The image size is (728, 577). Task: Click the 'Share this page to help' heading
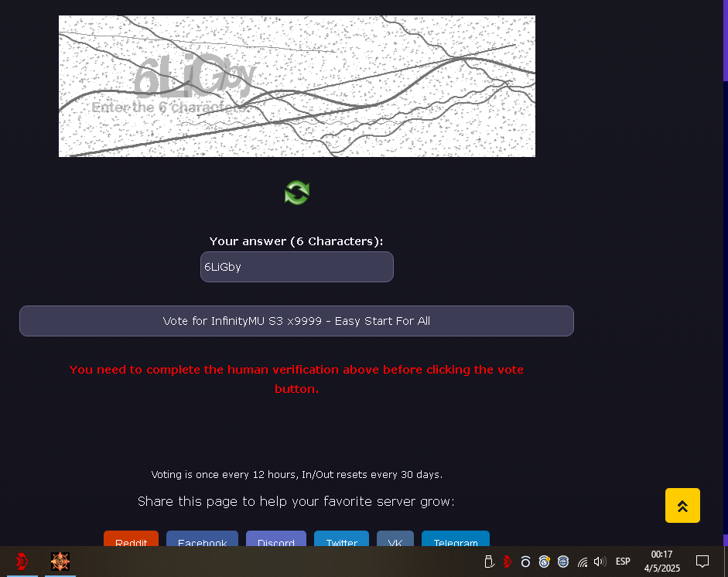tap(296, 501)
